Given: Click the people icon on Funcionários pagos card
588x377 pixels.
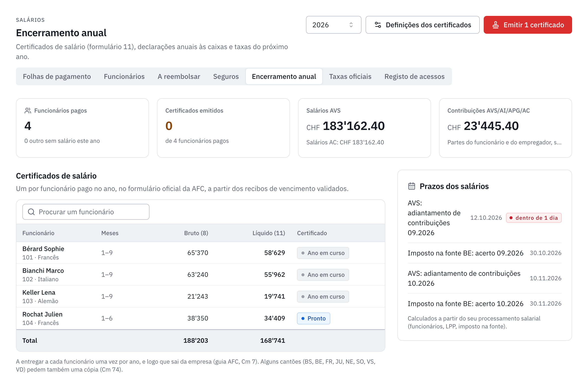Looking at the screenshot, I should click(x=28, y=111).
